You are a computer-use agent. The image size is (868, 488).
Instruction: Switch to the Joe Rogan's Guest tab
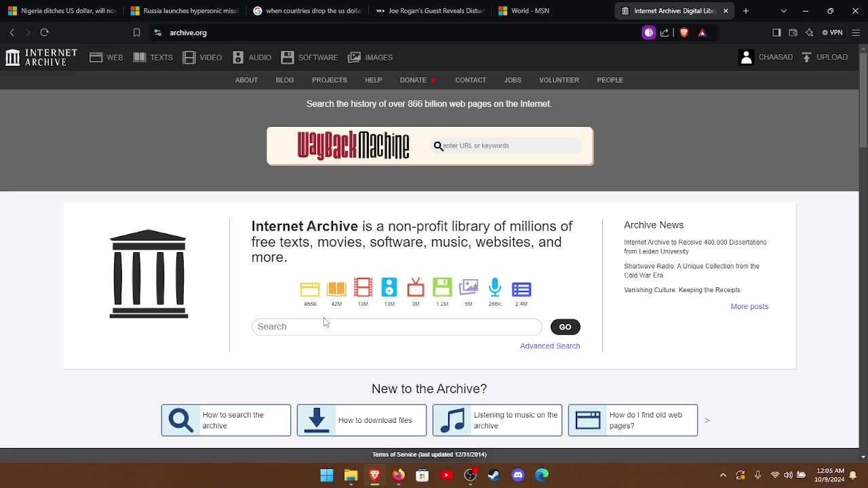point(429,11)
